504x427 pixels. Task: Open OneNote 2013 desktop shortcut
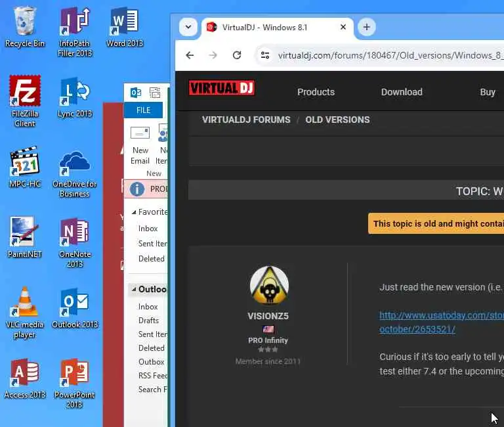(x=75, y=242)
